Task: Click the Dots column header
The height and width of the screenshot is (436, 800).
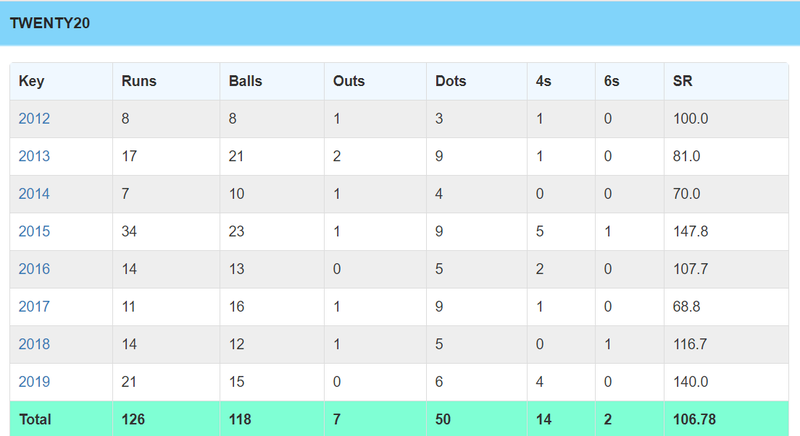Action: [451, 81]
